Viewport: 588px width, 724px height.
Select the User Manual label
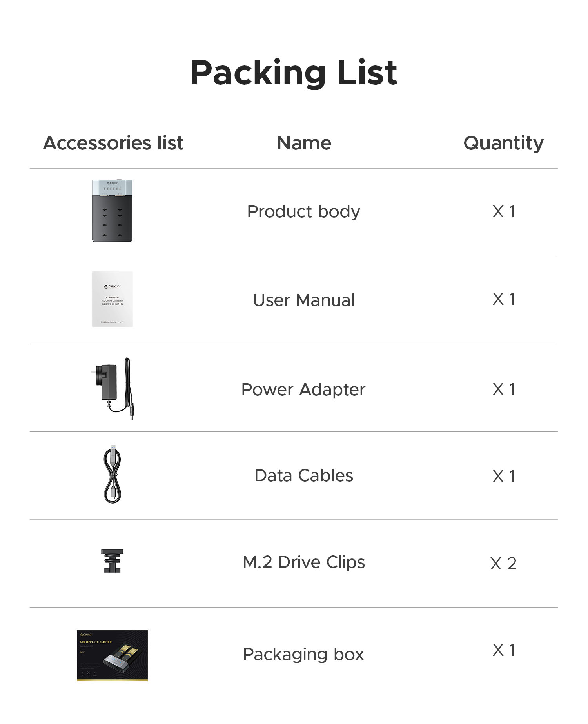304,300
